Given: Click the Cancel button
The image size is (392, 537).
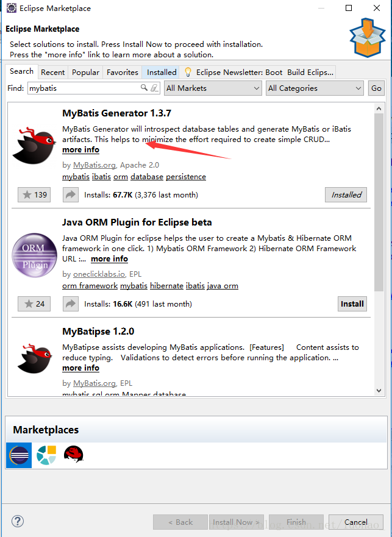Looking at the screenshot, I should pos(355,522).
